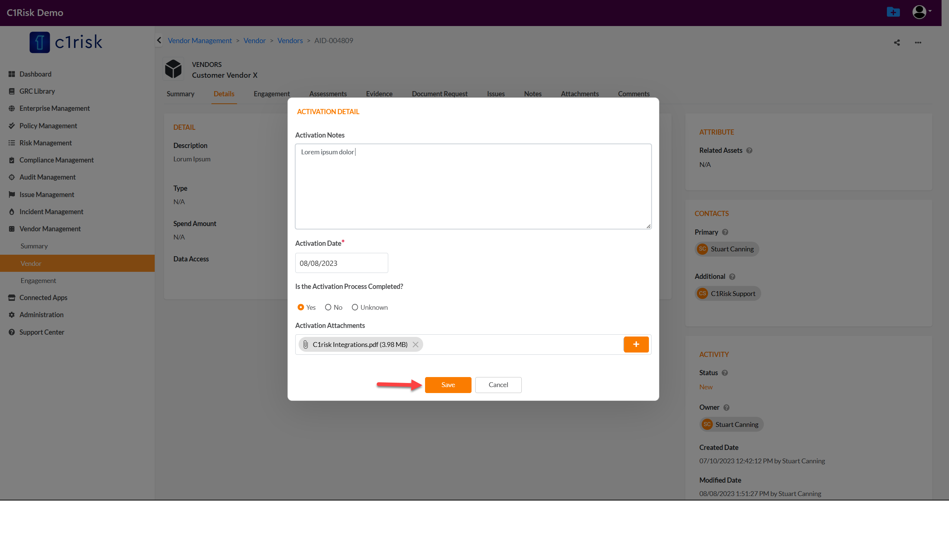Click the blue add folder icon
Viewport: 949px width, 560px height.
pos(893,12)
